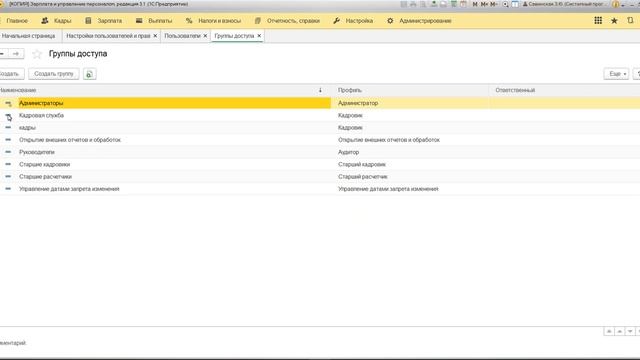Select the Администраторы row
The image size is (640, 360).
pyautogui.click(x=320, y=103)
